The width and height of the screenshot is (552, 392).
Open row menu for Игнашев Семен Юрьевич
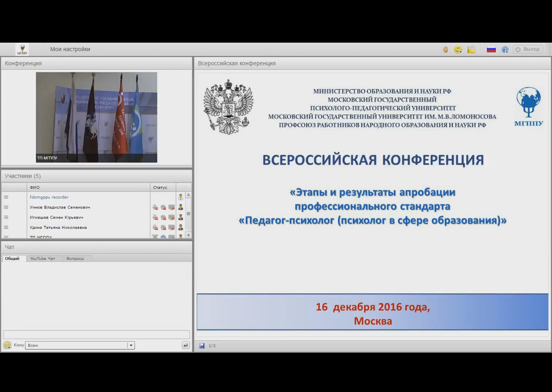point(6,217)
